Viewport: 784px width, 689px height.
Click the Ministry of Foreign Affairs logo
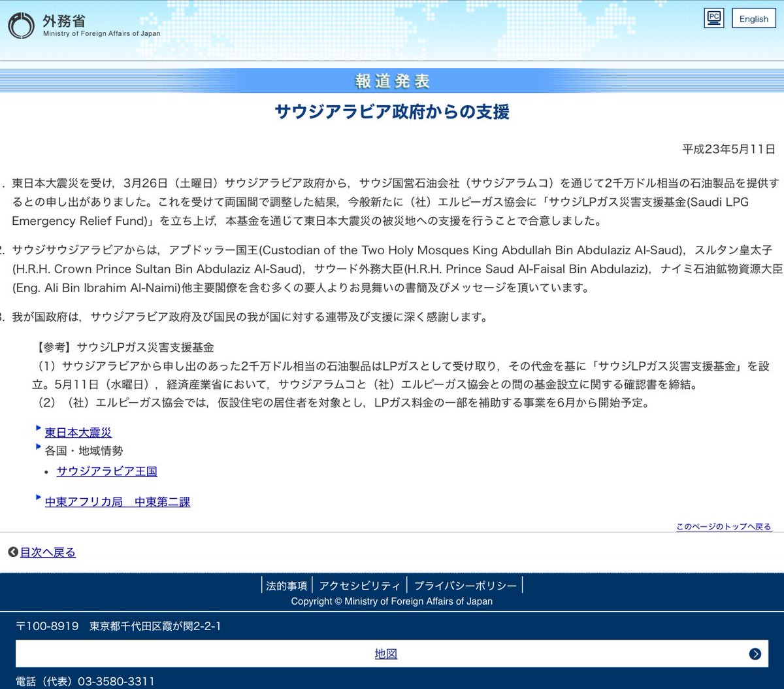click(20, 26)
